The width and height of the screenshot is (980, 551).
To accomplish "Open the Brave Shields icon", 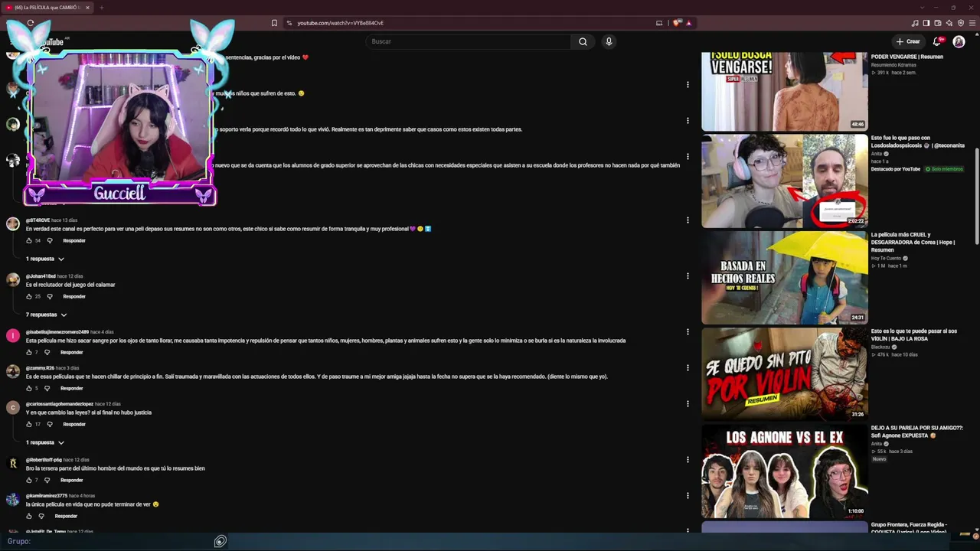I will (x=677, y=23).
